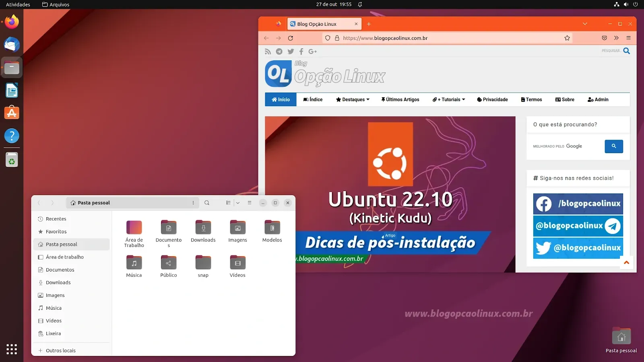
Task: Reload the page in Firefox
Action: (291, 38)
